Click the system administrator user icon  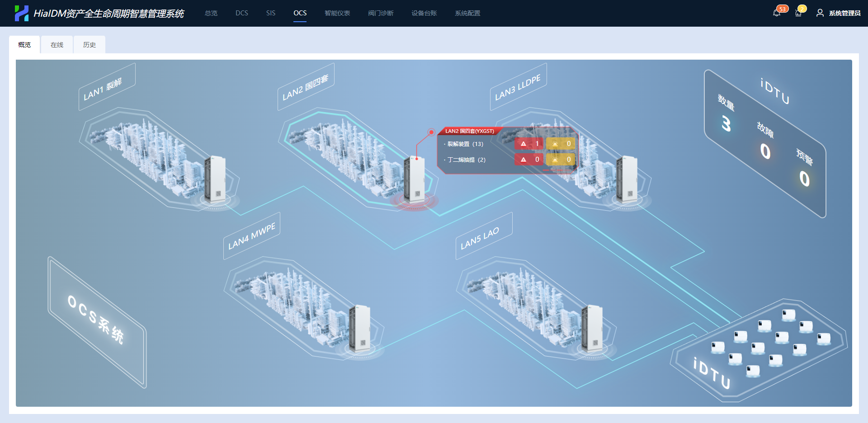(820, 13)
